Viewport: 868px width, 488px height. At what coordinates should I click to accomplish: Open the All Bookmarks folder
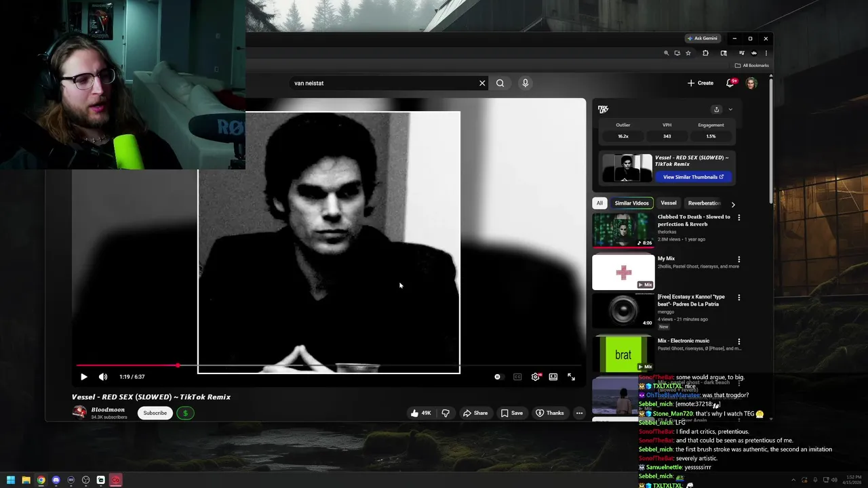(x=752, y=66)
